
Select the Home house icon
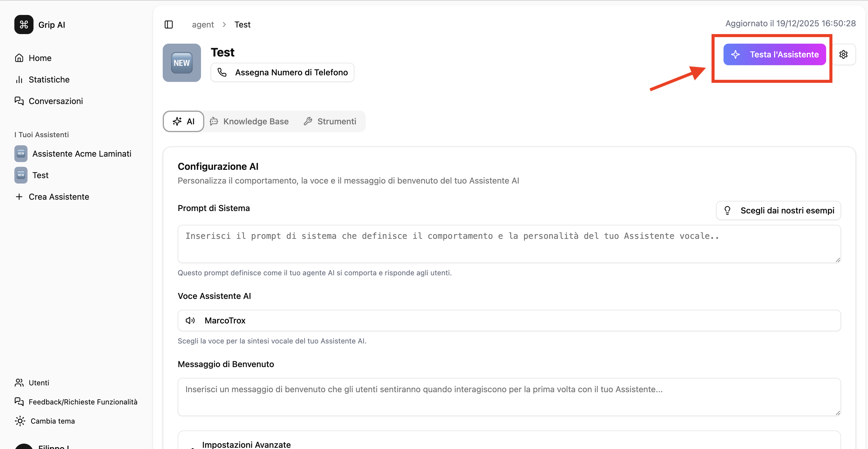click(19, 58)
